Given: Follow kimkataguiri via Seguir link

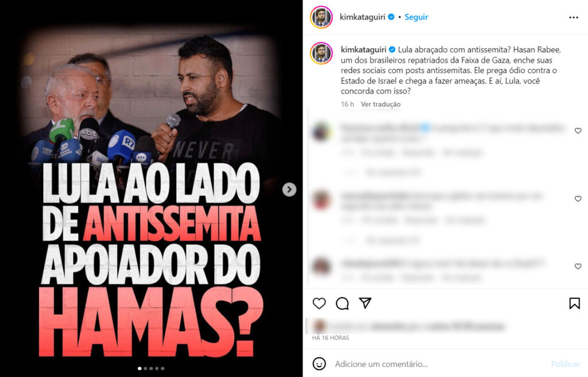Looking at the screenshot, I should tap(416, 17).
